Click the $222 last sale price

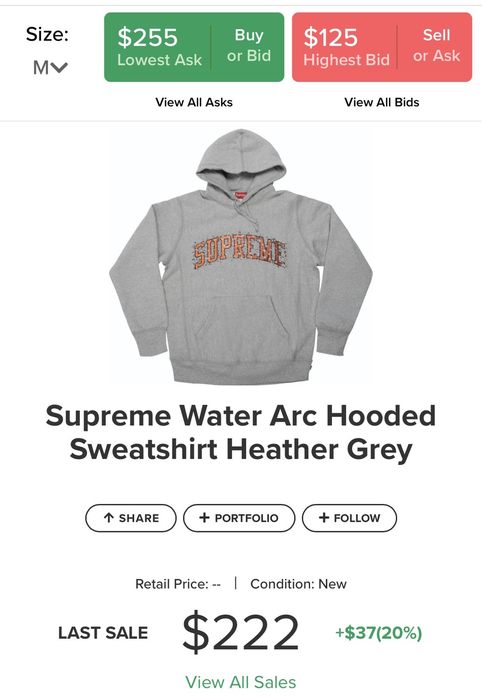click(241, 632)
